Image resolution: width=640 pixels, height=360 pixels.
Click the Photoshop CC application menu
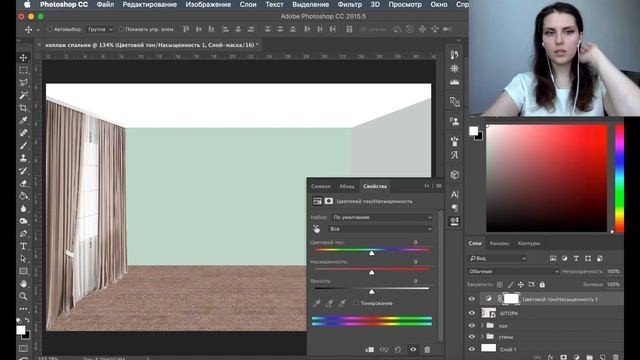pyautogui.click(x=64, y=4)
